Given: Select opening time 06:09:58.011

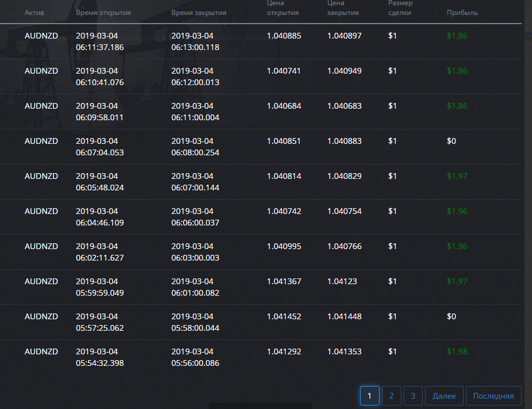Looking at the screenshot, I should click(x=99, y=117).
